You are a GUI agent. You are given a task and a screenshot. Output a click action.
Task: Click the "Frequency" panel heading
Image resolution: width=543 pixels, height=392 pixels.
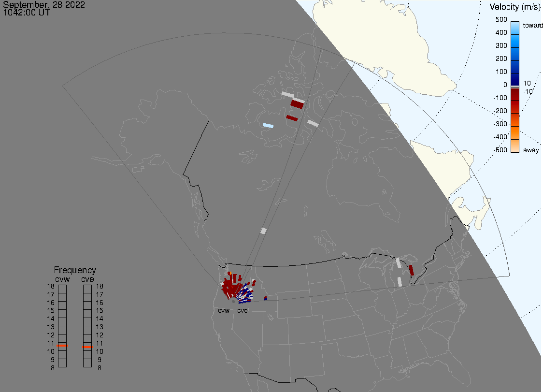(75, 270)
